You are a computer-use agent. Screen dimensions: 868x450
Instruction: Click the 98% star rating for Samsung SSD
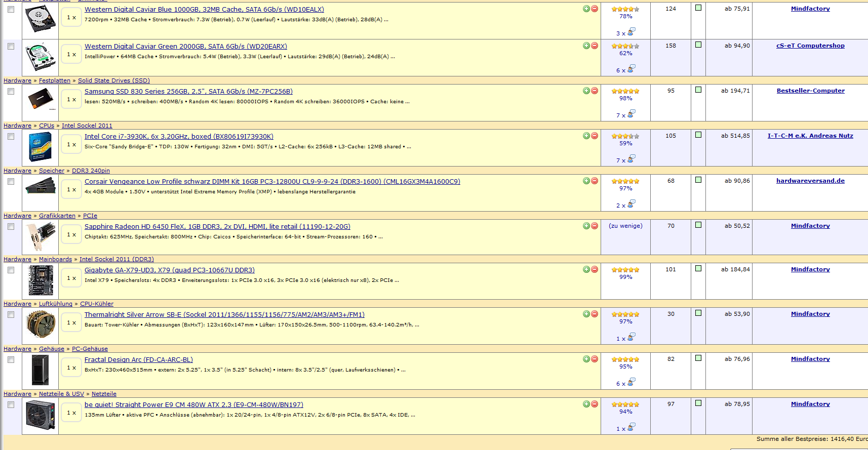(625, 91)
